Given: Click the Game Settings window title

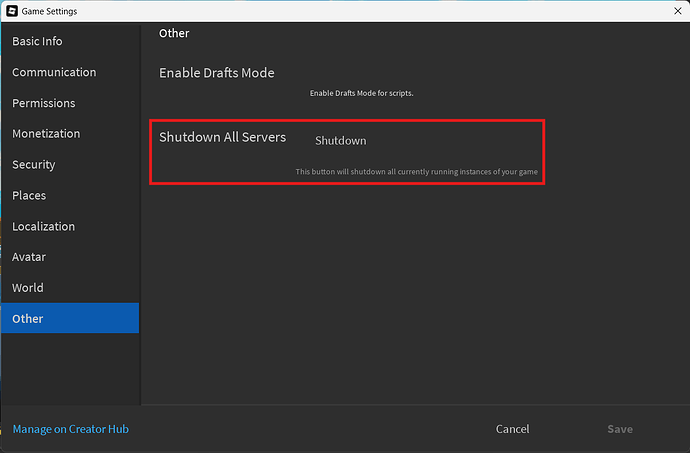Looking at the screenshot, I should [x=49, y=11].
